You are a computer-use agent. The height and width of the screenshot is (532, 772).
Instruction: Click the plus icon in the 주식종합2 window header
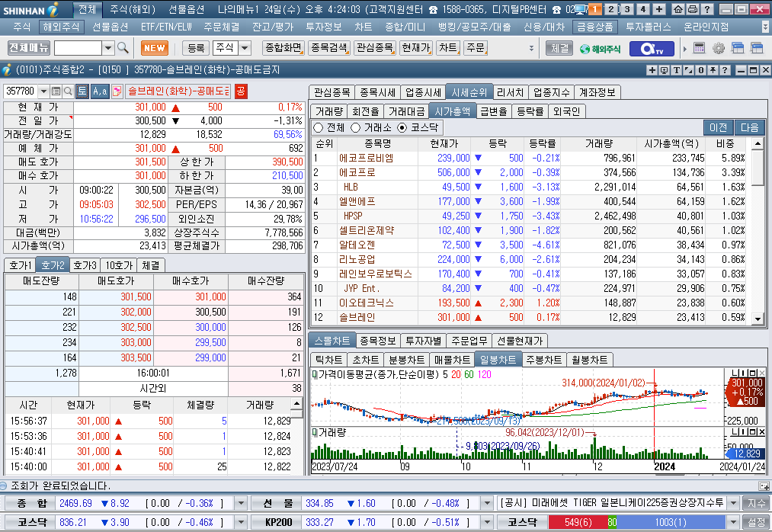652,70
